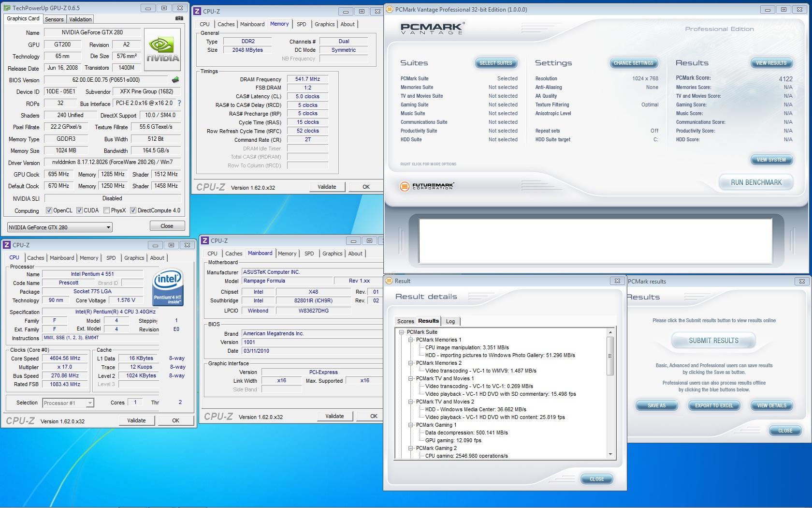Click the BIOS Version field in GPU-Z
This screenshot has height=508, width=812.
(x=105, y=80)
